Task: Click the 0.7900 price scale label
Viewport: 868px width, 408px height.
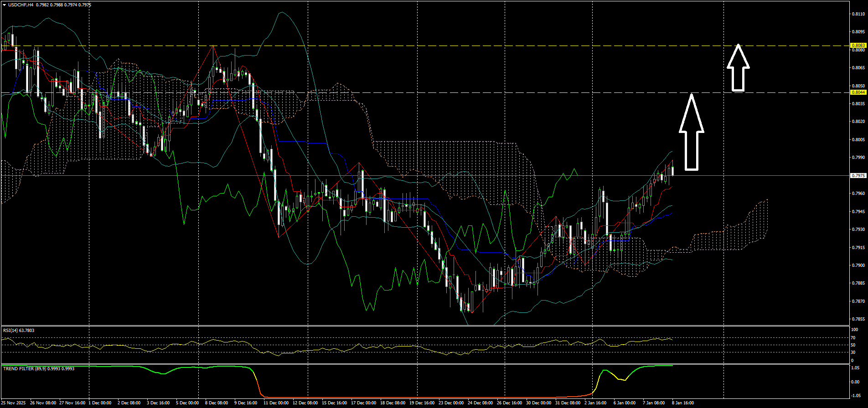Action: 858,265
